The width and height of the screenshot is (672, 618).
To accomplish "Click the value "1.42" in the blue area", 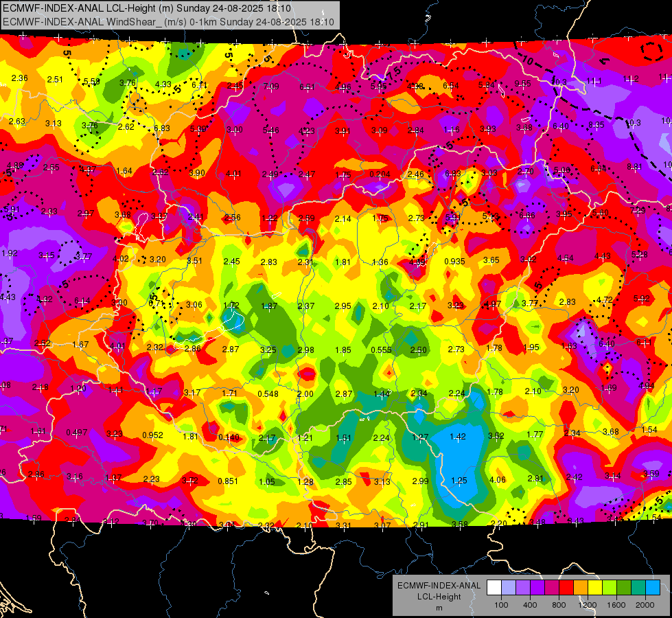I will point(458,436).
